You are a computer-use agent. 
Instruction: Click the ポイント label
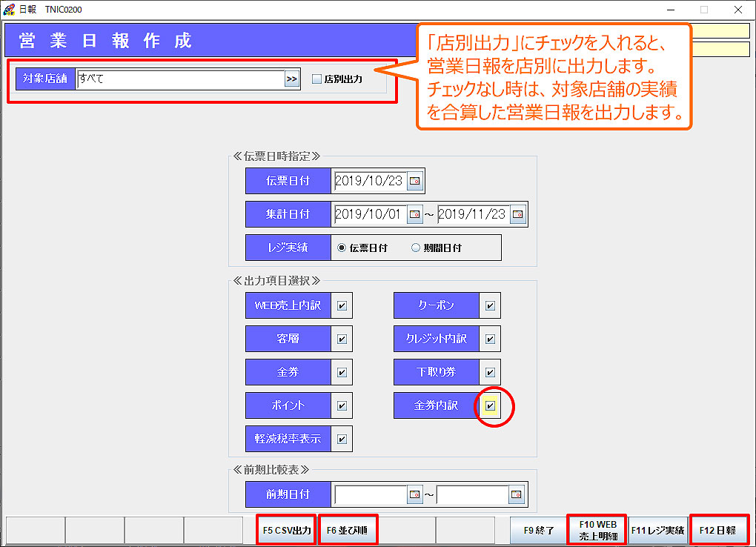pyautogui.click(x=288, y=405)
